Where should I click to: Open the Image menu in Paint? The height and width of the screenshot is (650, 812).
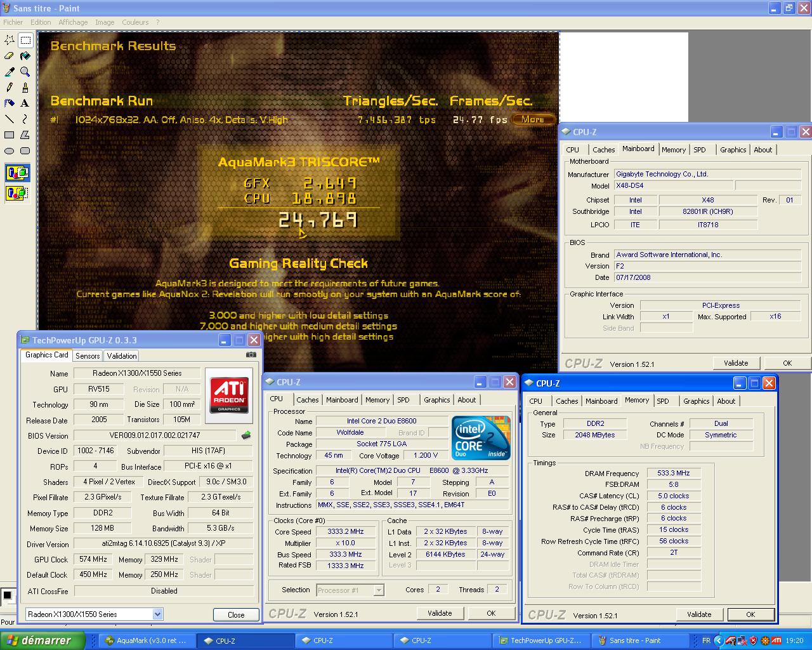105,22
